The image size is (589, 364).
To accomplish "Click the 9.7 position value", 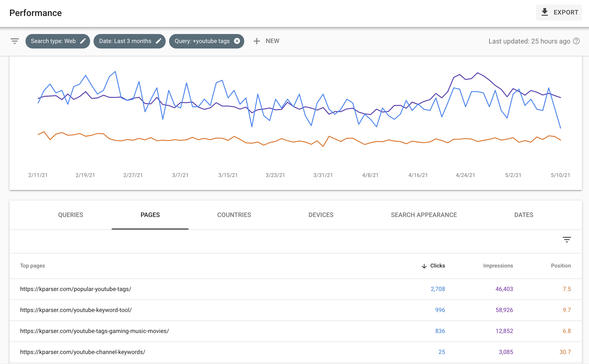I will pyautogui.click(x=567, y=310).
